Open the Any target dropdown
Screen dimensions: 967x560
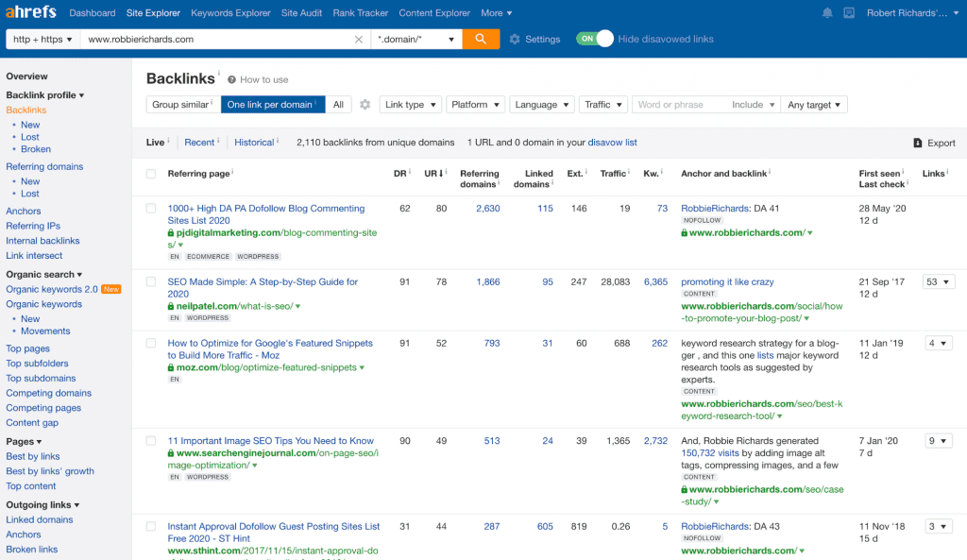click(x=814, y=105)
